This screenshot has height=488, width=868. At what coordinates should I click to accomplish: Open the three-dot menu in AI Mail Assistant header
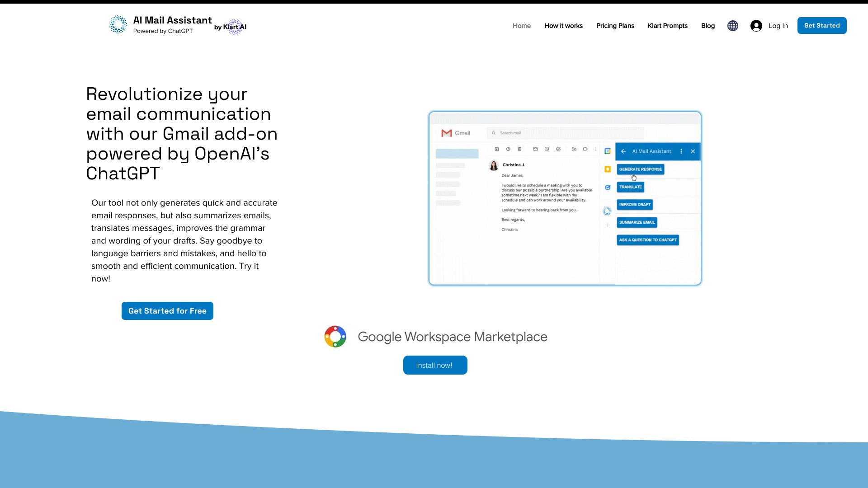(681, 151)
